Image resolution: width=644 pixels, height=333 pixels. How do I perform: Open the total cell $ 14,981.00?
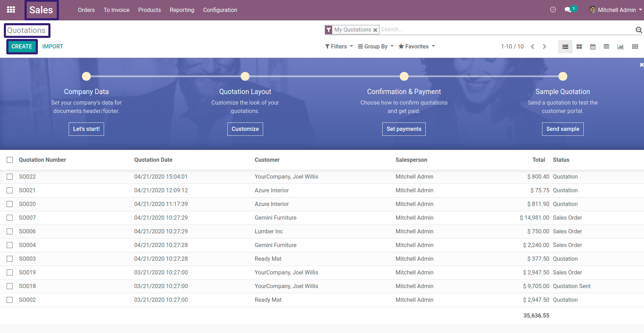point(534,218)
